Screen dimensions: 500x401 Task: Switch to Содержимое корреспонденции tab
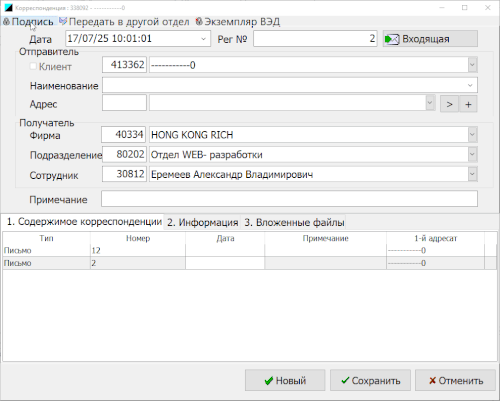pyautogui.click(x=84, y=222)
